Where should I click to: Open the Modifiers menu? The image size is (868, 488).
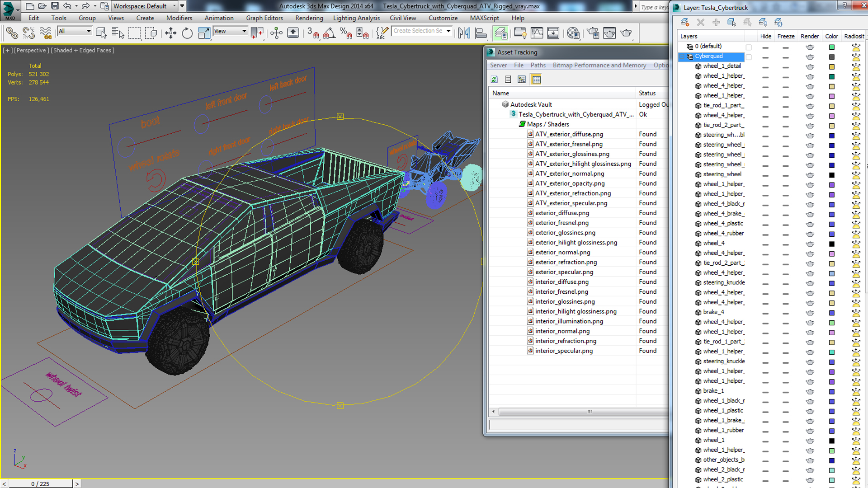pyautogui.click(x=179, y=18)
